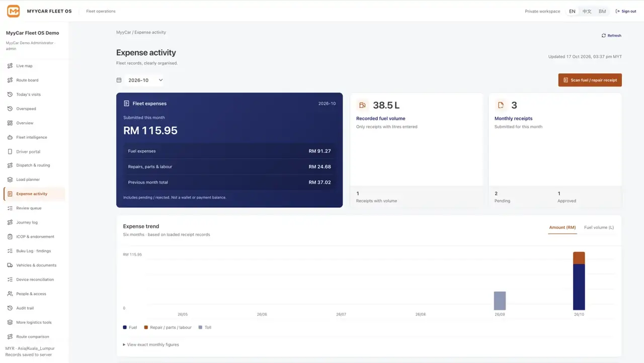Click the Overview grid icon
Image resolution: width=644 pixels, height=363 pixels.
pos(10,123)
